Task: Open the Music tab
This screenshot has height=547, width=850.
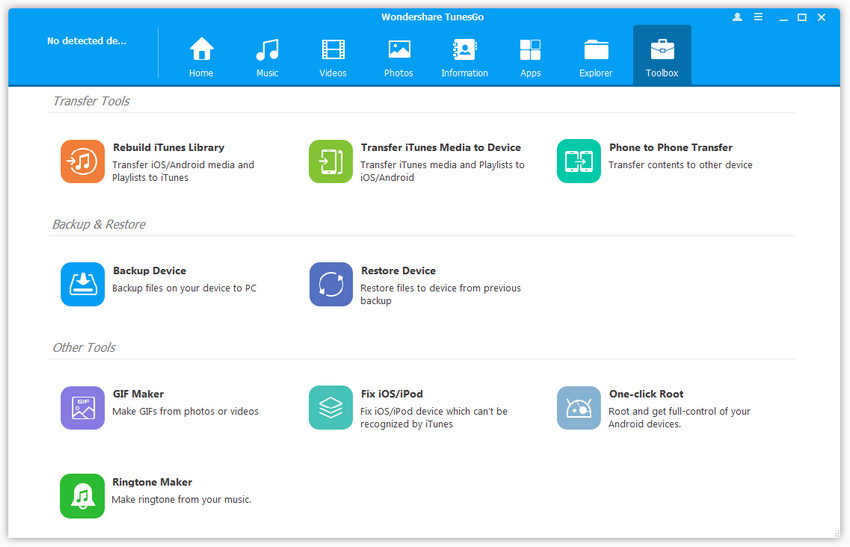Action: click(267, 56)
